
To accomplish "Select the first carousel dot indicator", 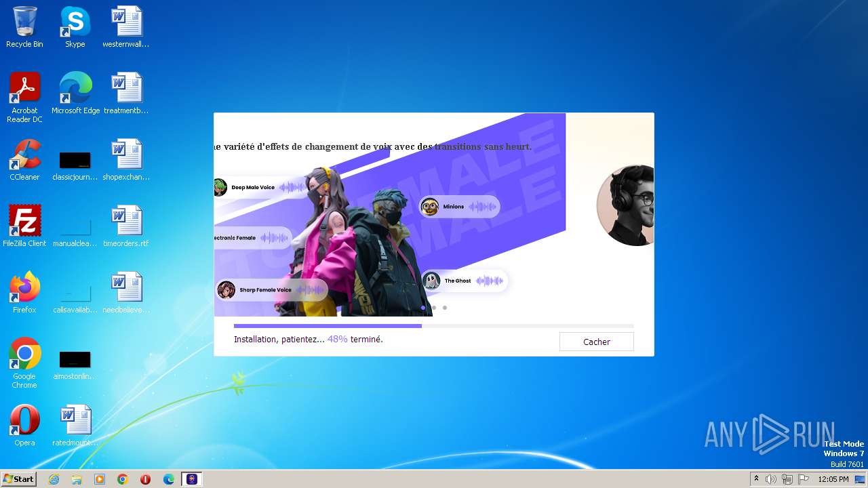I will pos(423,308).
